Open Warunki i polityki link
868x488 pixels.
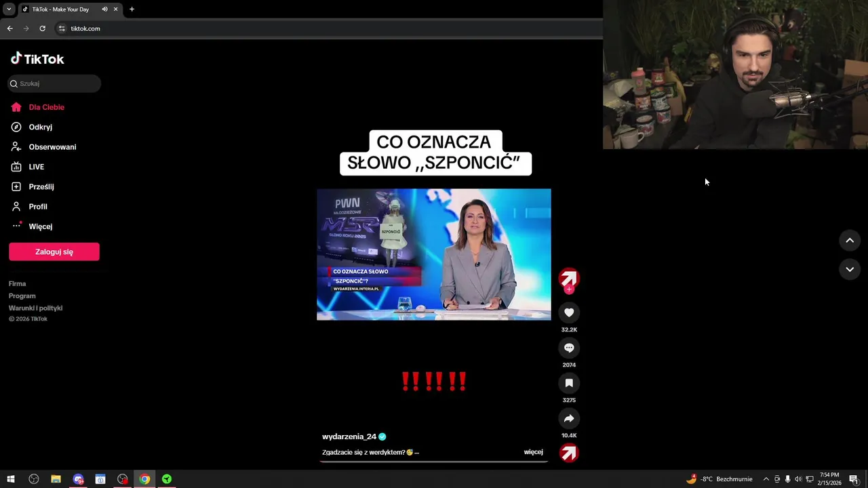click(x=35, y=308)
